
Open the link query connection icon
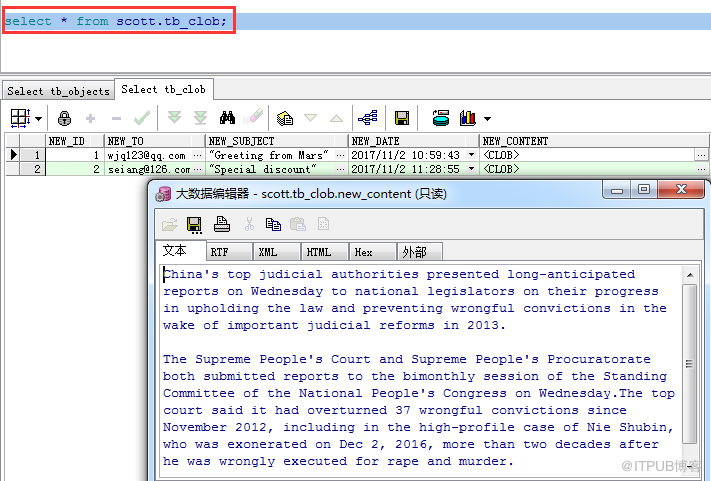[x=367, y=118]
